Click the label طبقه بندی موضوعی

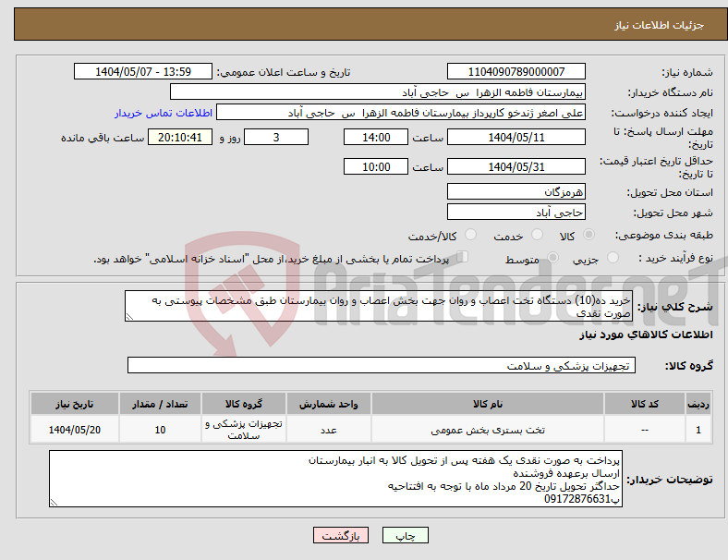click(664, 236)
